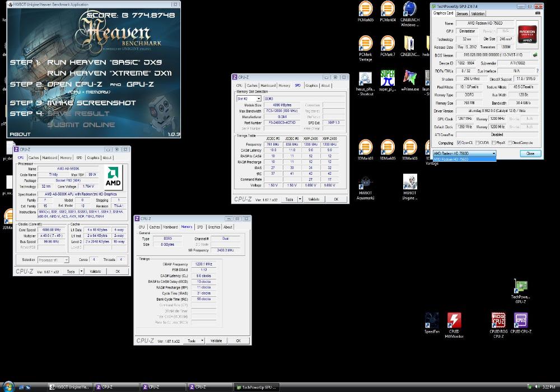Screen dimensions: 560x392
Task: Toggle the PhysX checkbox in GPU-Z
Action: click(493, 143)
